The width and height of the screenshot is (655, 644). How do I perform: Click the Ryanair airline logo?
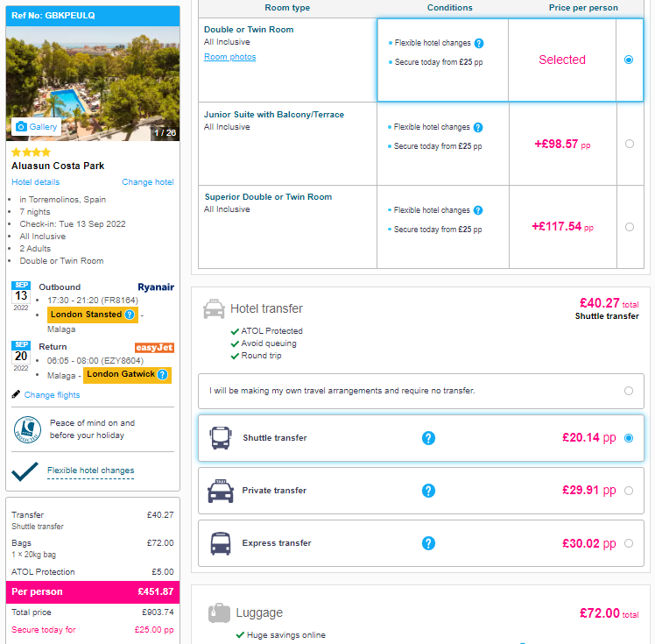pos(156,287)
